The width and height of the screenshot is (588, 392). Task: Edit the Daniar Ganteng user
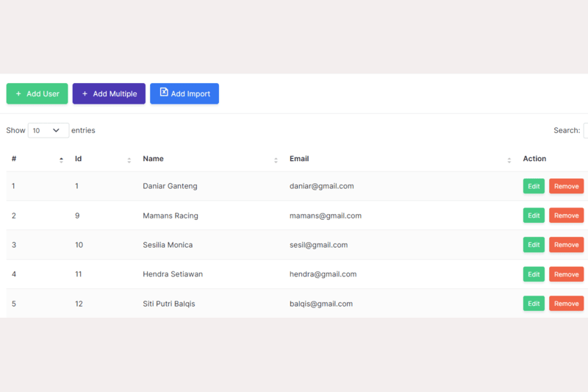(534, 186)
